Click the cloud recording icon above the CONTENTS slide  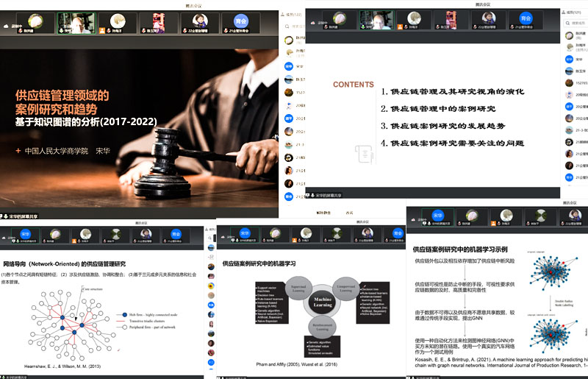click(315, 23)
